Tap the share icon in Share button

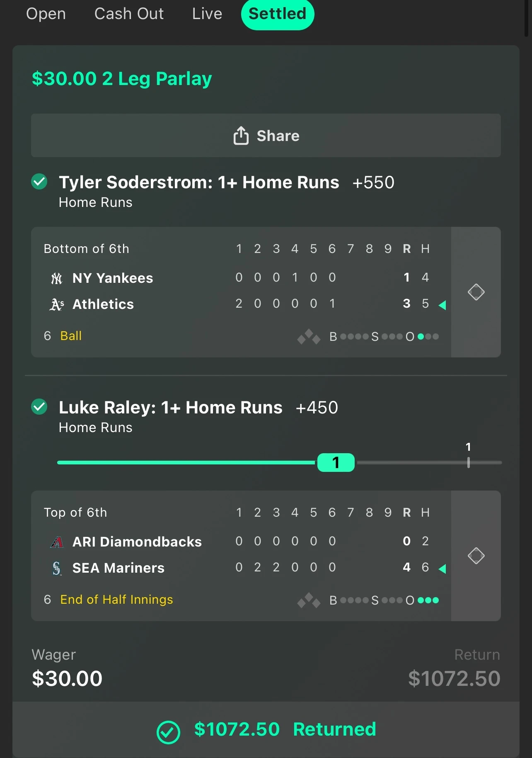pyautogui.click(x=241, y=135)
